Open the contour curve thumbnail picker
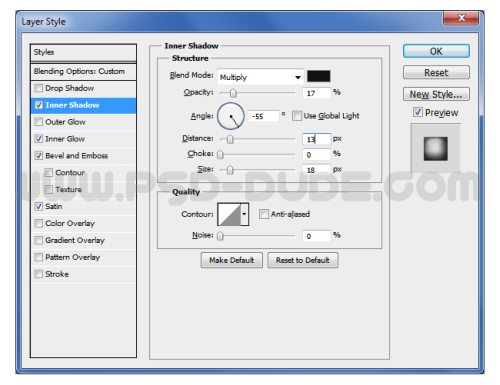Image resolution: width=500 pixels, height=385 pixels. (229, 214)
